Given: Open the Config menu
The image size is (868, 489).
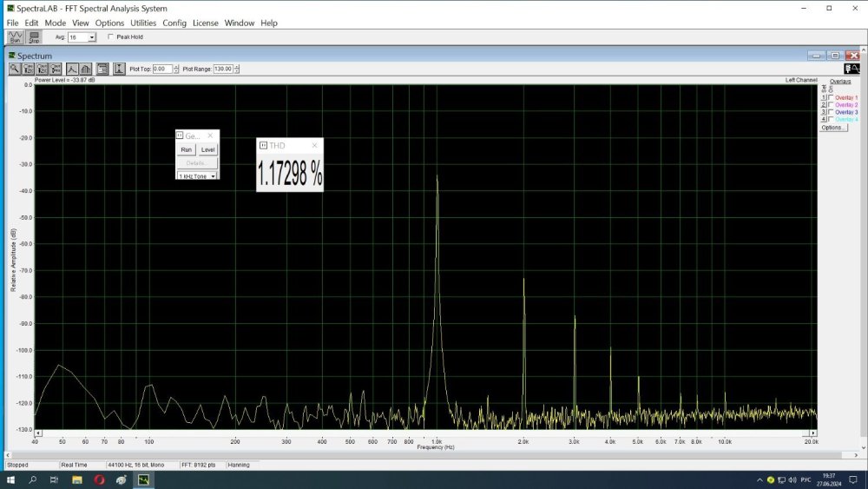Looking at the screenshot, I should 174,23.
